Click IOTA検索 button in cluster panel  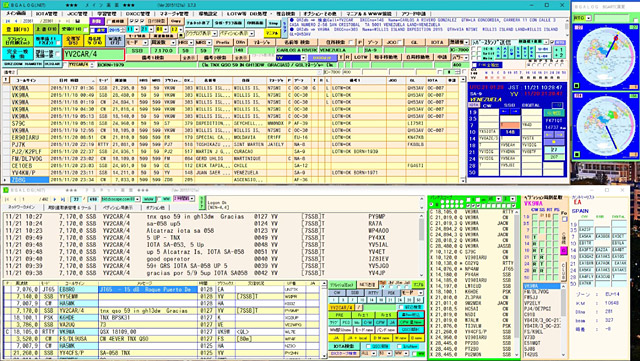pos(344,346)
